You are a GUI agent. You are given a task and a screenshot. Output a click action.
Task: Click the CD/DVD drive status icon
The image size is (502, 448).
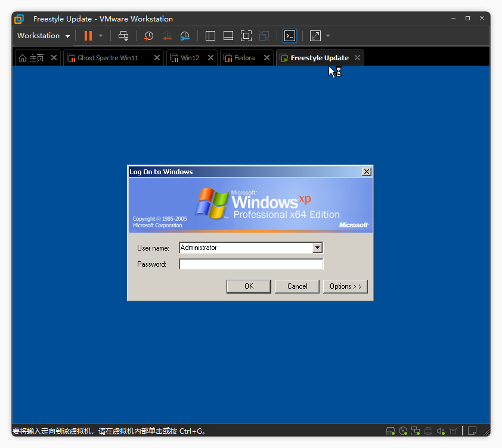(403, 431)
